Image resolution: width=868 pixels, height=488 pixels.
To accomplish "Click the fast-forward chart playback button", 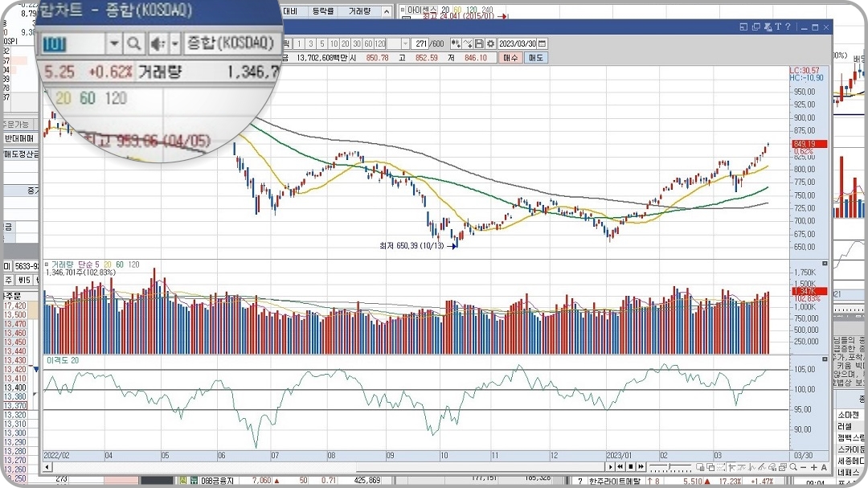I will click(641, 467).
